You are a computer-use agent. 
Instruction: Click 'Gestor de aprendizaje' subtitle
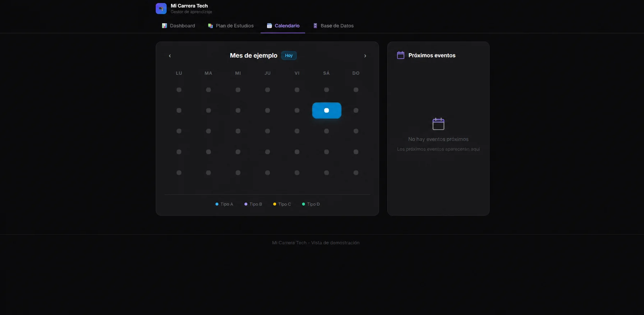point(191,12)
